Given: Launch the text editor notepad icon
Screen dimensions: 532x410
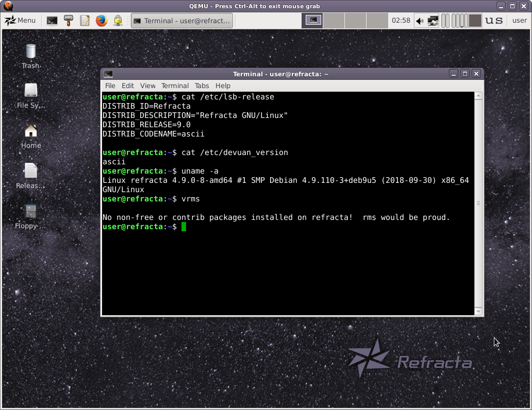Looking at the screenshot, I should tap(85, 21).
